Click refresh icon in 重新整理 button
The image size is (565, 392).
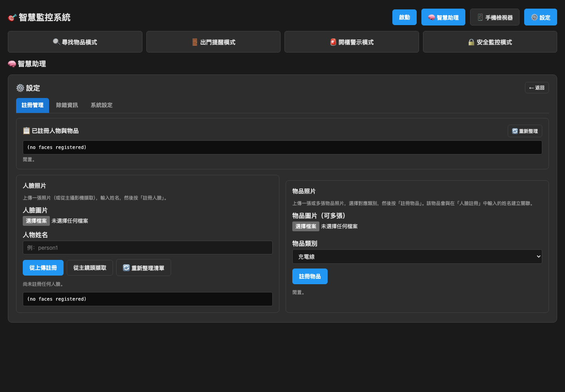coord(515,131)
